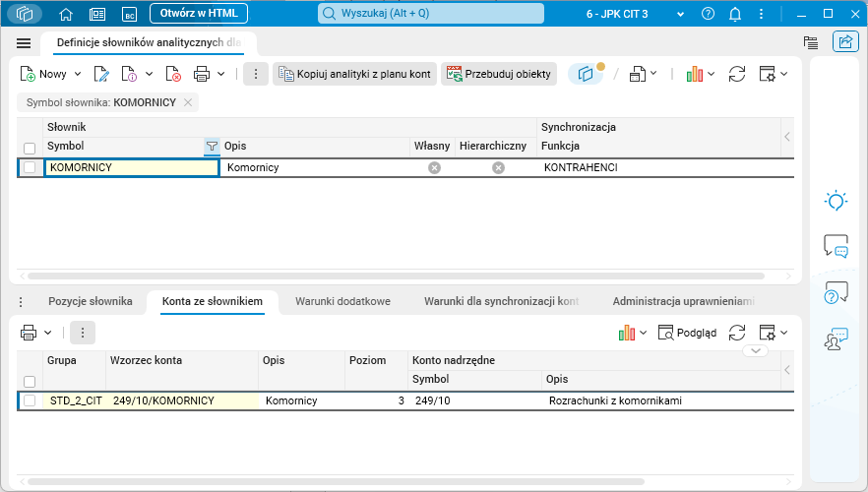This screenshot has width=868, height=492.
Task: Click the Otwórz w HTML button
Action: click(199, 13)
